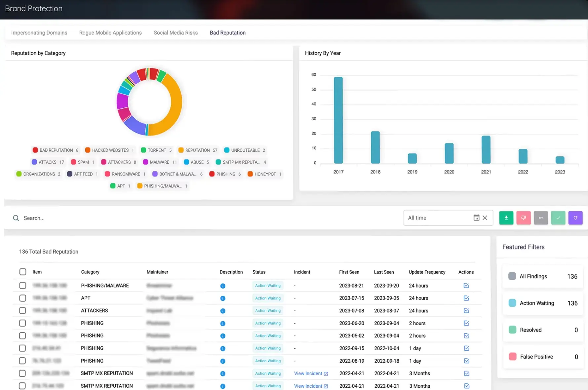Filter by All Findings
588x390 pixels.
pos(543,276)
